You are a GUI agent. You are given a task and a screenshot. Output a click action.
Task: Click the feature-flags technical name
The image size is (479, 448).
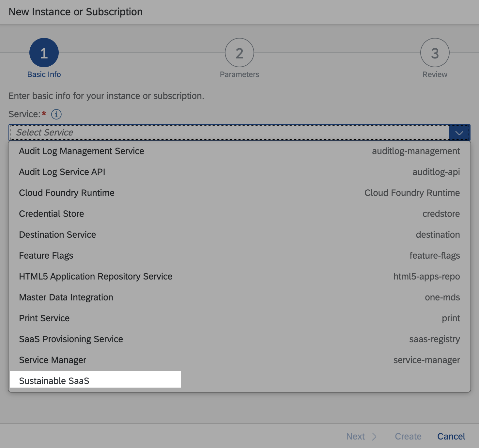(435, 256)
